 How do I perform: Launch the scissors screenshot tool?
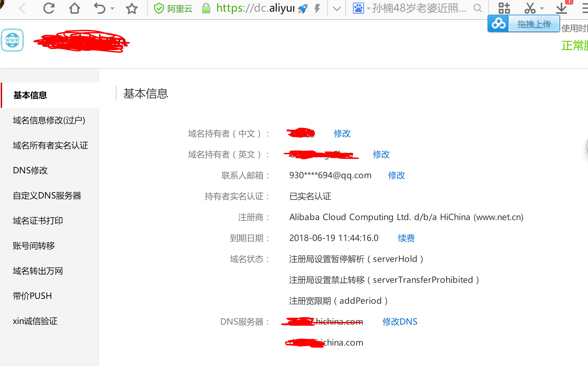[530, 8]
